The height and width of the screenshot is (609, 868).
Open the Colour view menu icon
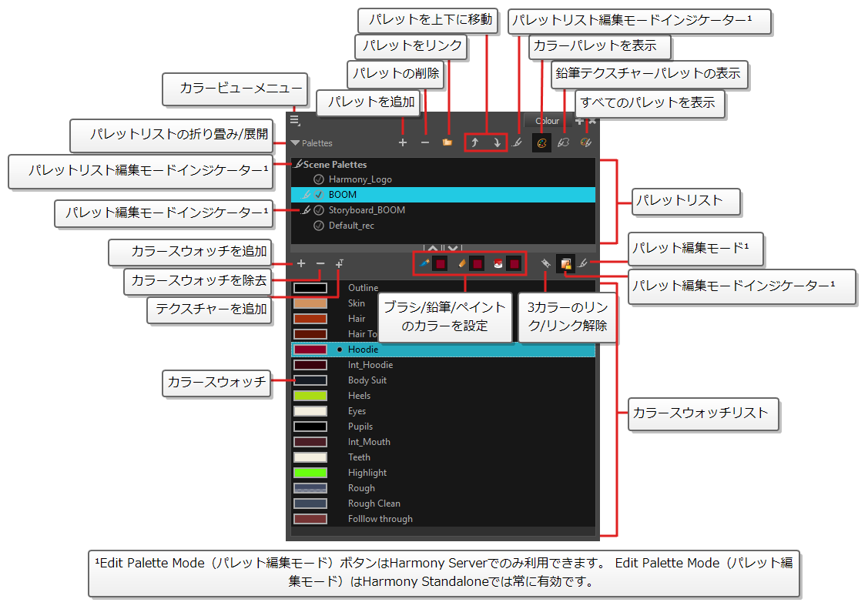coord(294,120)
